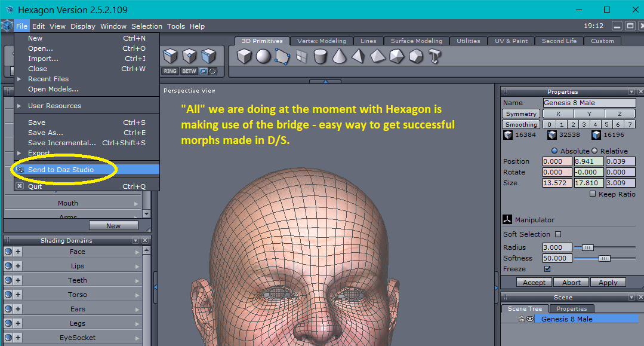Select the icosahedron primitive icon
The width and height of the screenshot is (644, 346).
tap(396, 56)
